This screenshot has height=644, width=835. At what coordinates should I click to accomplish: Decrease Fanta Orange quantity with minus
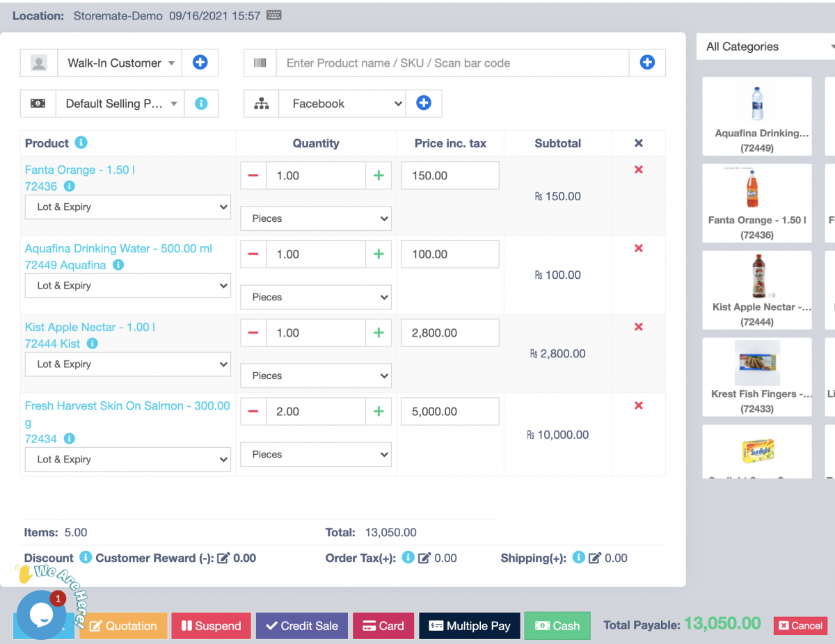click(253, 176)
